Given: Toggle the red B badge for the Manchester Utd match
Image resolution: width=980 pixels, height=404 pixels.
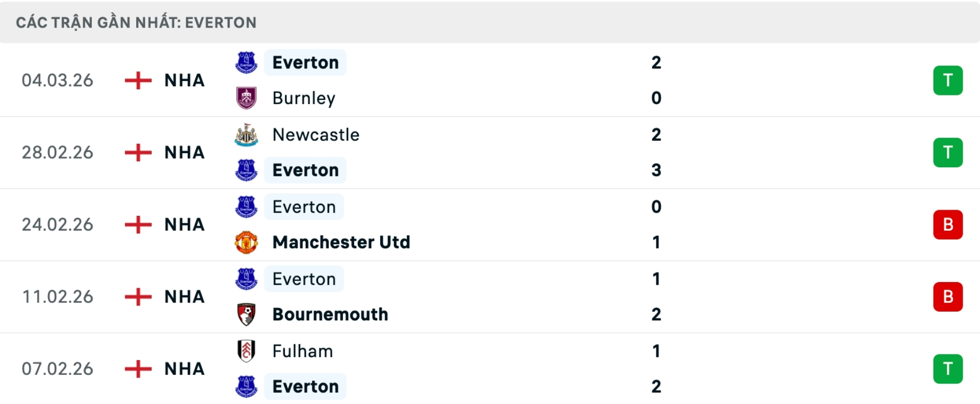Looking at the screenshot, I should coord(948,224).
